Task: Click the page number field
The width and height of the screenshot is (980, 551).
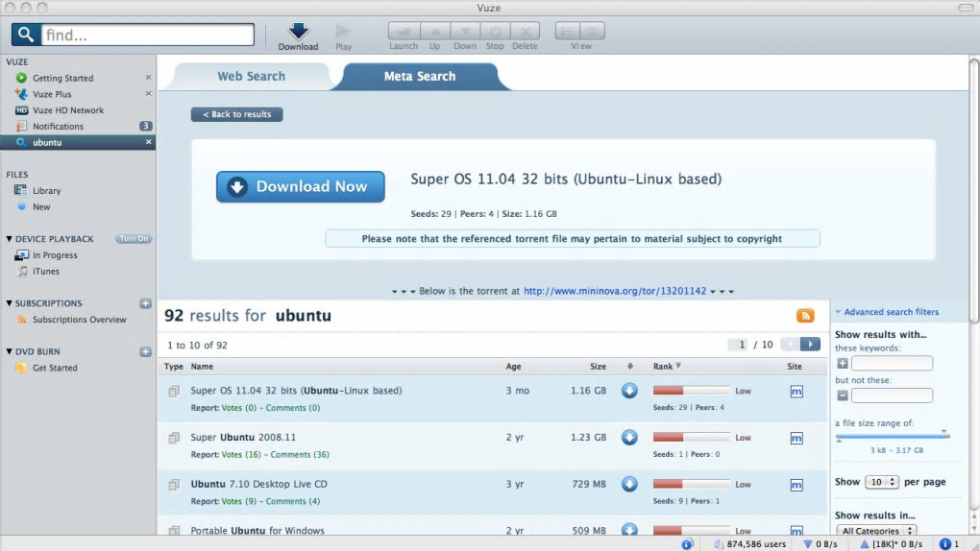Action: (738, 345)
